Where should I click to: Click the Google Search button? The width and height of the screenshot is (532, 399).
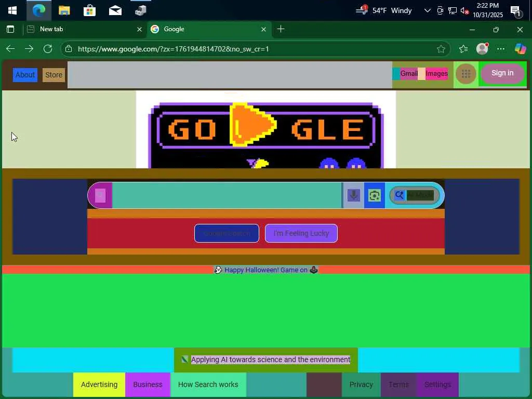click(227, 233)
